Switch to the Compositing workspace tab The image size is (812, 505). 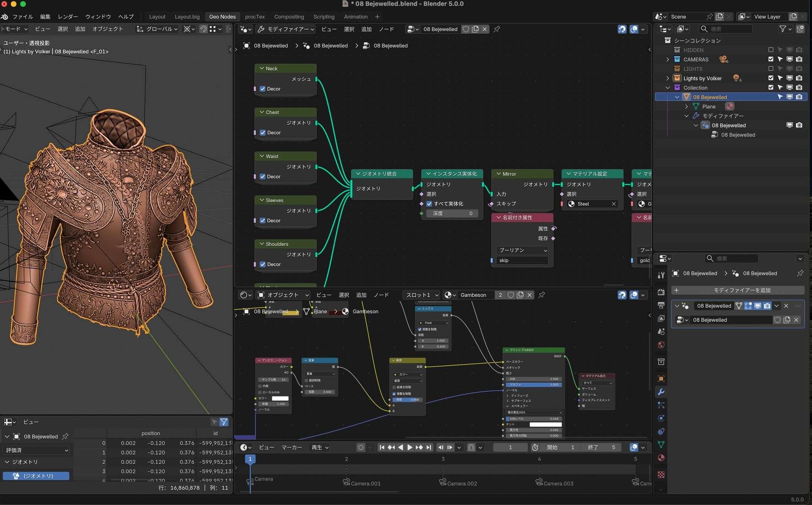(x=289, y=17)
